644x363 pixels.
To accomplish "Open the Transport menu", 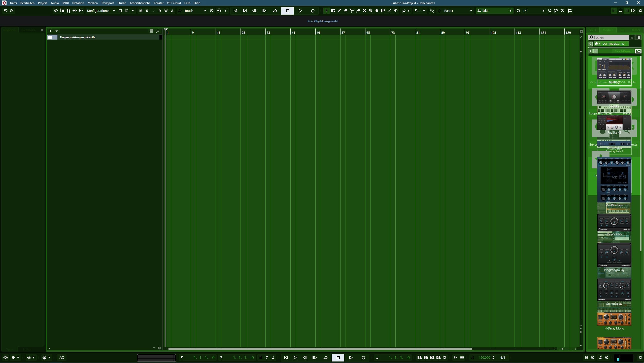I will point(107,3).
